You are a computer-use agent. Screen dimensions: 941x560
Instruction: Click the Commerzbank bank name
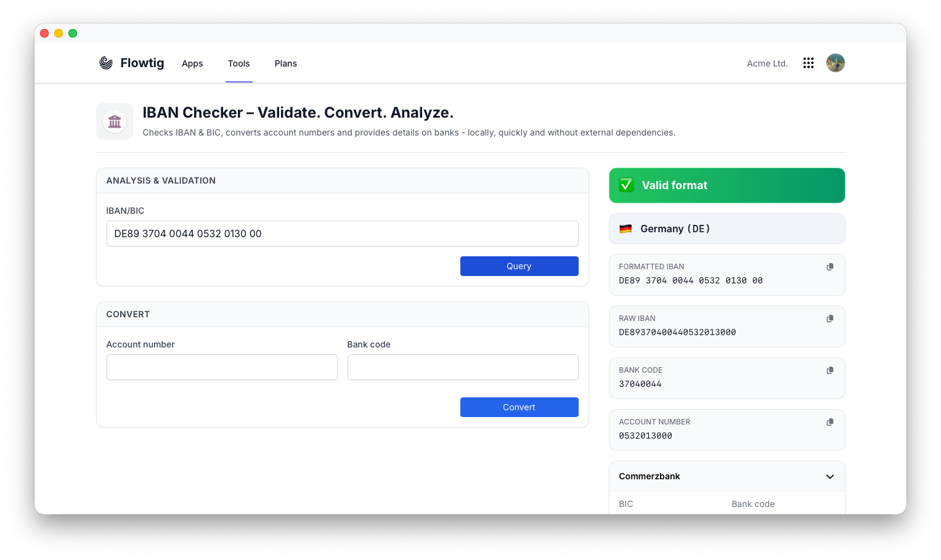tap(650, 476)
